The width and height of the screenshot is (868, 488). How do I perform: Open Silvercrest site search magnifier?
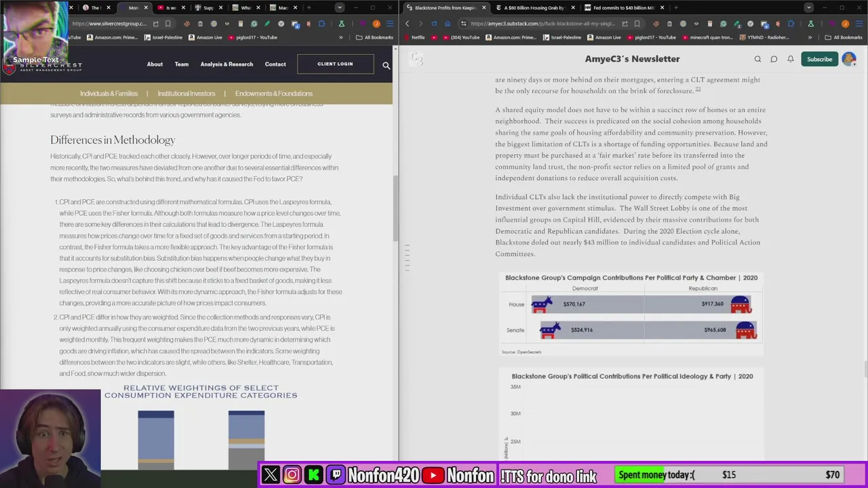coord(386,65)
